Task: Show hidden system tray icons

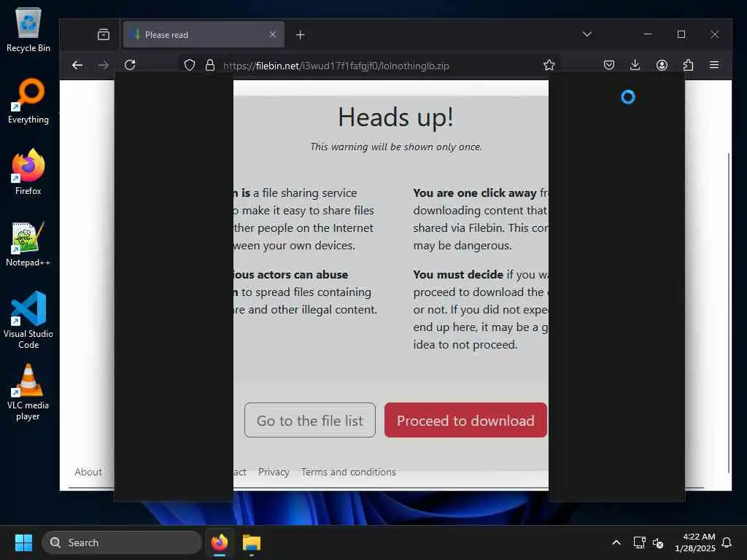Action: 616,542
